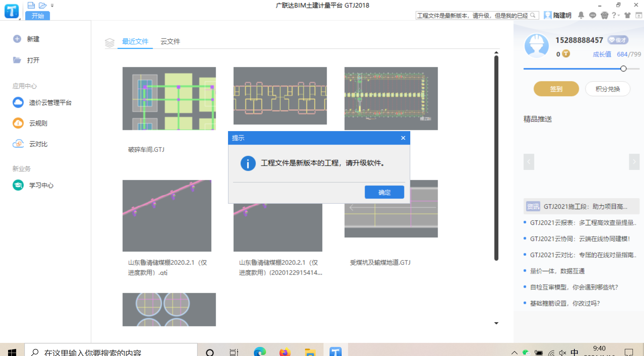Select the 开始 ribbon tab
Screen dimensions: 644x356
coord(38,16)
